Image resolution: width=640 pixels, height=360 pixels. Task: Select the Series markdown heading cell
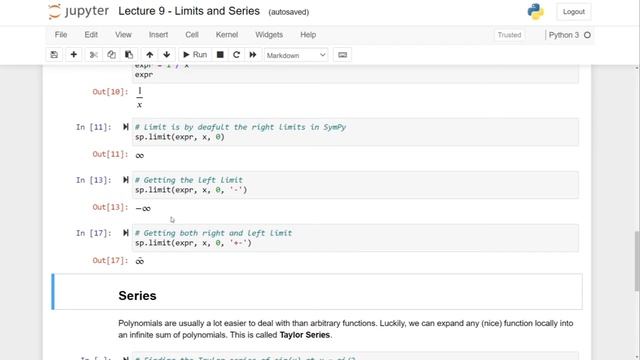317,291
